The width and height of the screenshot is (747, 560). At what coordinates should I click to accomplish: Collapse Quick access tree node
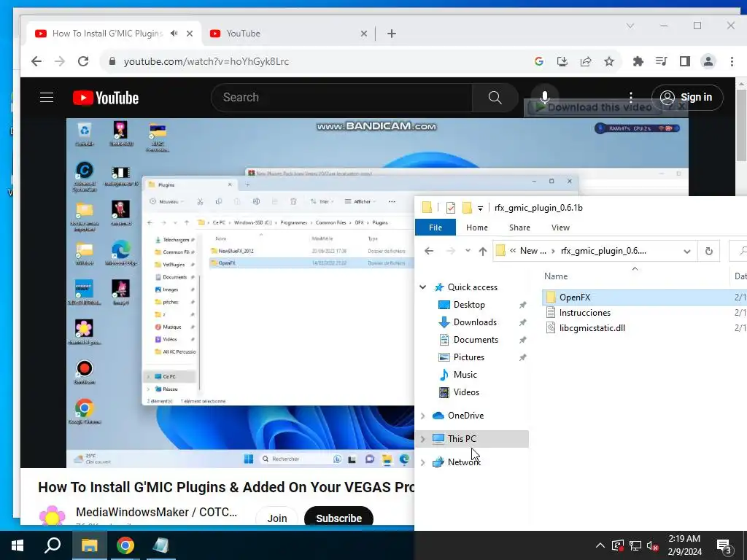[422, 287]
